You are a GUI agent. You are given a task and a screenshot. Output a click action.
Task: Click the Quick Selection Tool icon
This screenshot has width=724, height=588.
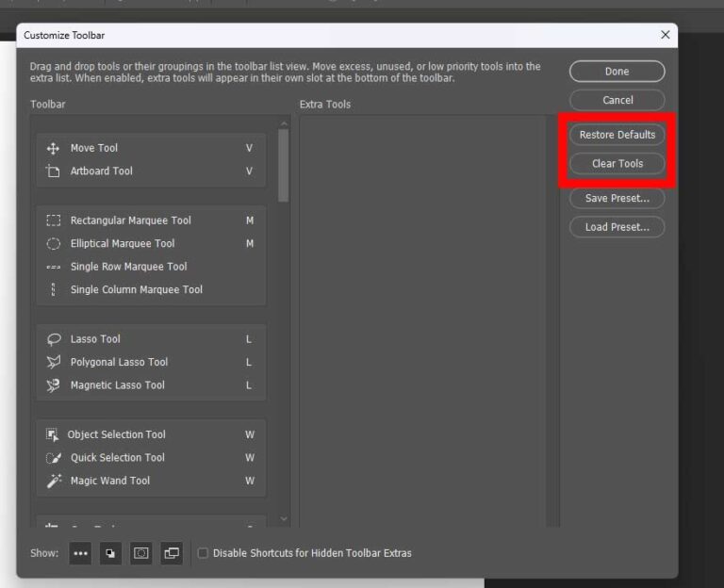(54, 458)
